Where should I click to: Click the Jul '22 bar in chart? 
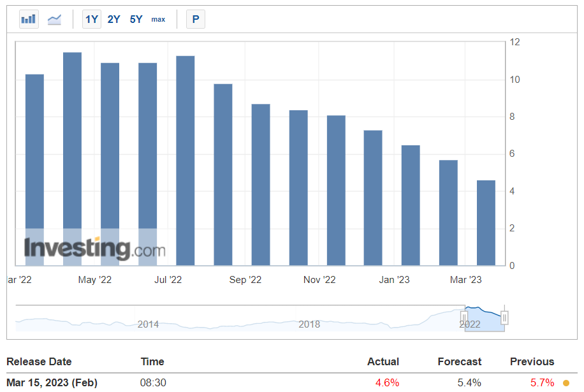(x=185, y=161)
